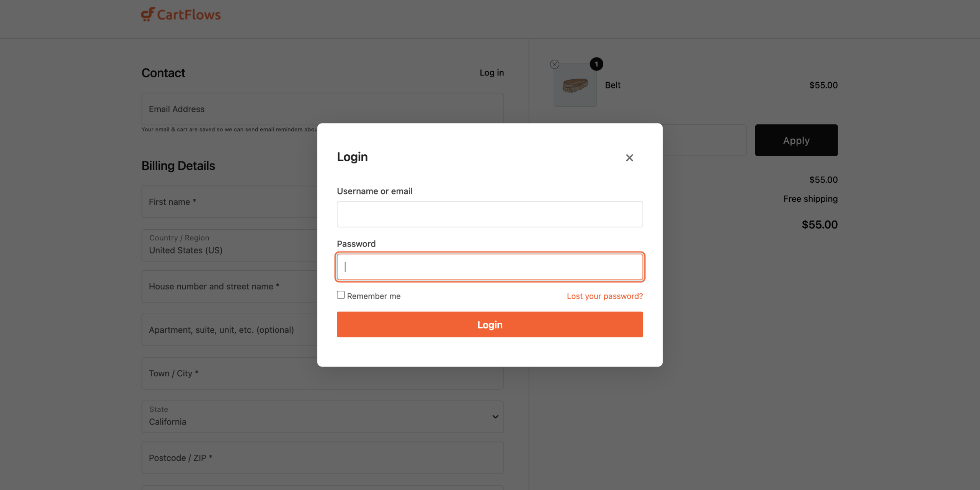Apply the coupon with Apply button
The image size is (980, 490).
click(x=796, y=140)
